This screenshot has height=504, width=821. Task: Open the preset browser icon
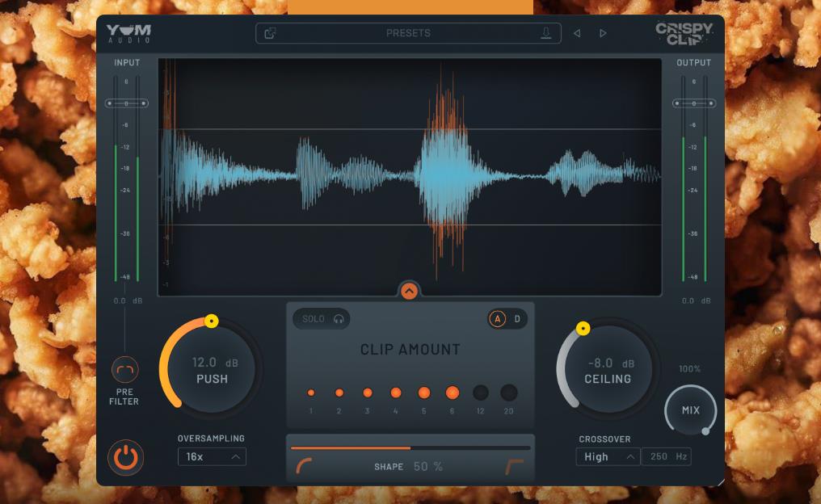[270, 33]
